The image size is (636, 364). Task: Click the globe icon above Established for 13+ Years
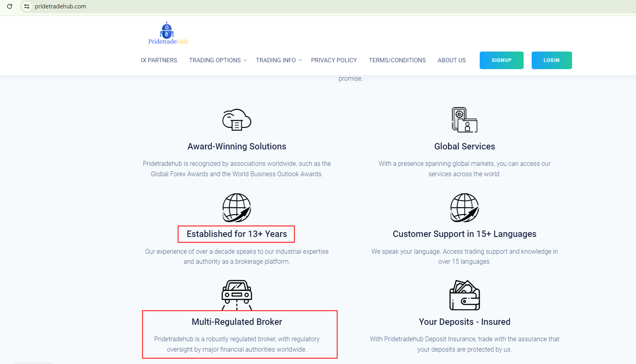(x=237, y=208)
